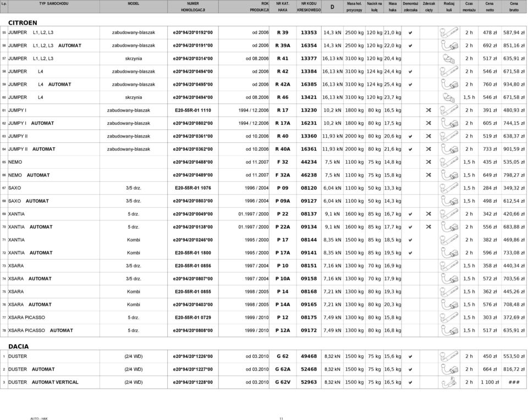Screen dimensions: 528x420
Task: Click the Cena netto column header
Action: (490, 7)
